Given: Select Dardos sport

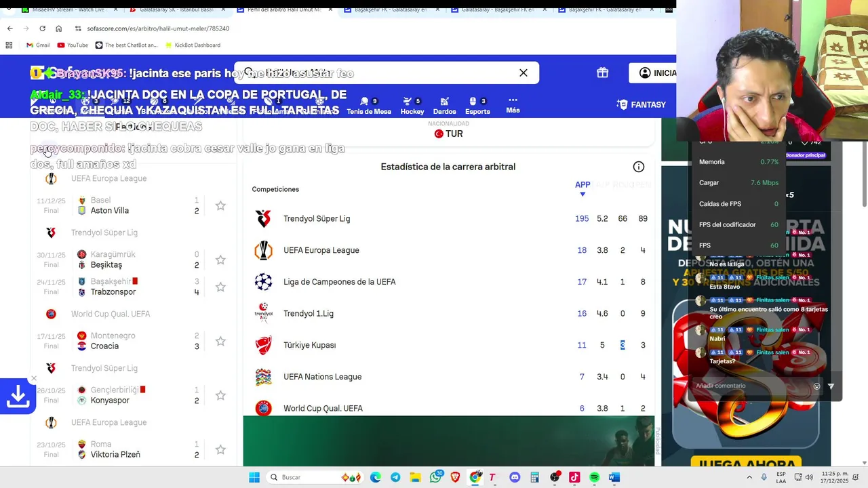Looking at the screenshot, I should point(444,105).
